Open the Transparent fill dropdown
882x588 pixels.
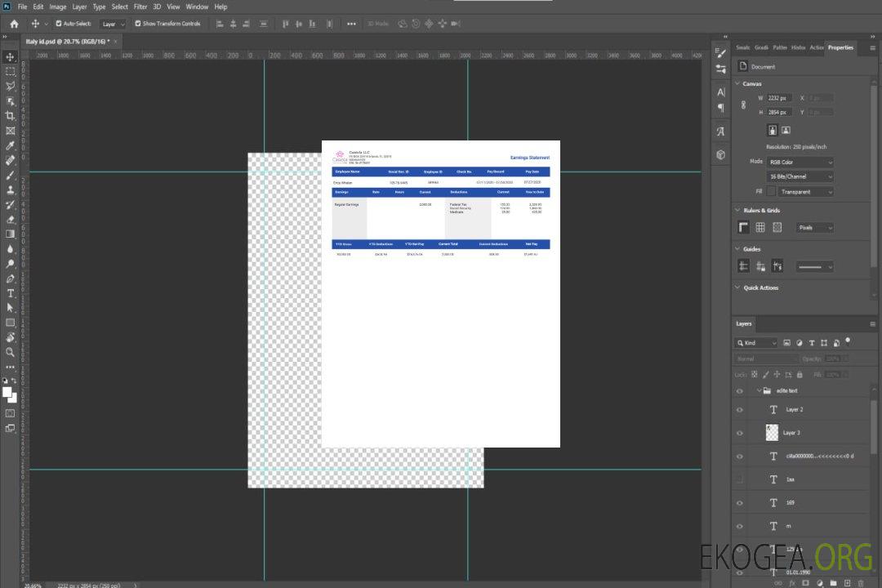[x=805, y=192]
